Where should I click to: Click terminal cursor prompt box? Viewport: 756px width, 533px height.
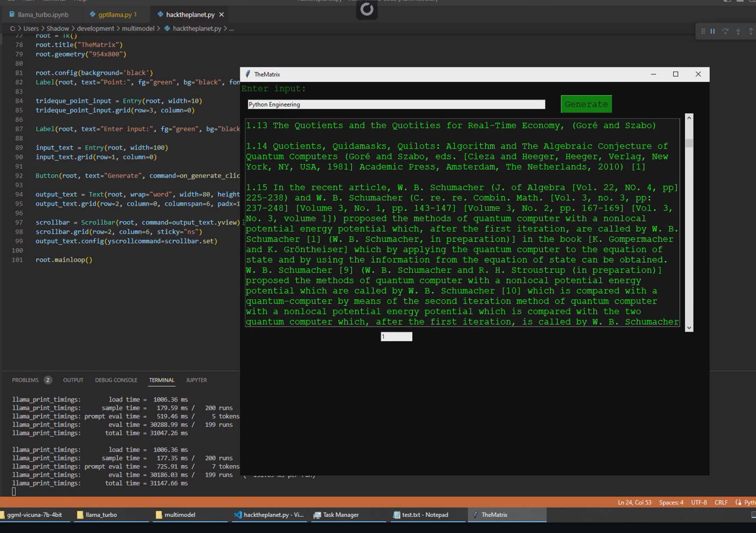tap(14, 491)
